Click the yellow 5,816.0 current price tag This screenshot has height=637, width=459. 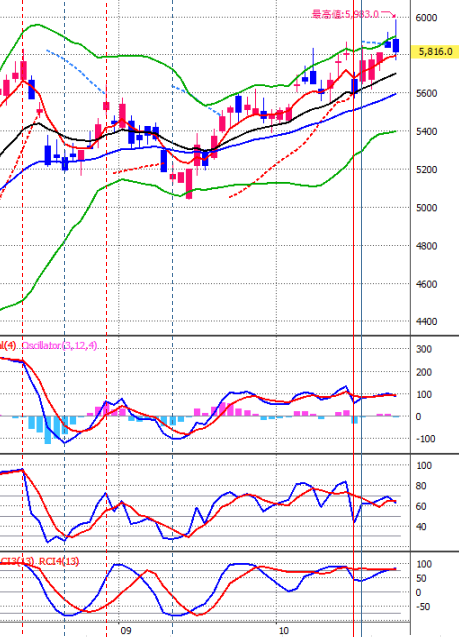click(x=435, y=52)
